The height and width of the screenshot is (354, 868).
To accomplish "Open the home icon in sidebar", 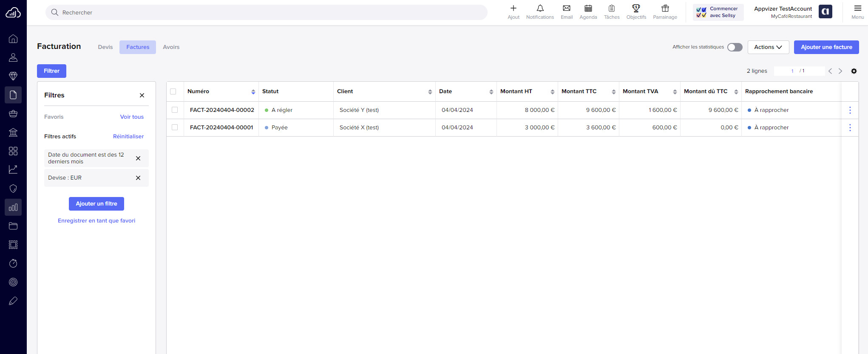I will [13, 39].
